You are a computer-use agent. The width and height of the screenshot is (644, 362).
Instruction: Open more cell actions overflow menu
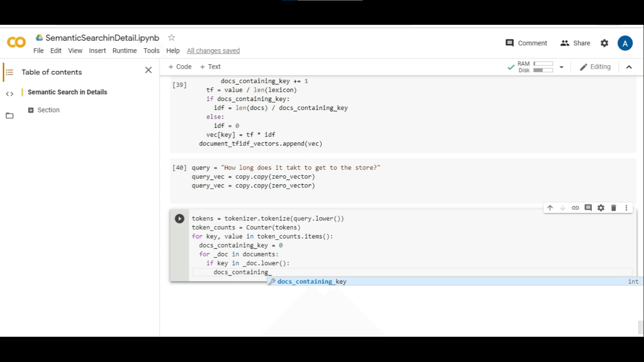tap(627, 208)
